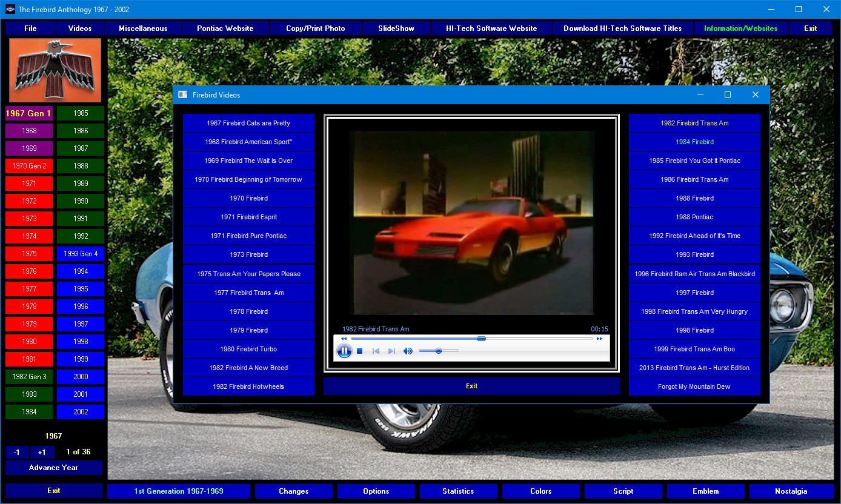Play 1982 Firebird Hotwheels video
Screen dimensions: 841x504
coord(248,386)
